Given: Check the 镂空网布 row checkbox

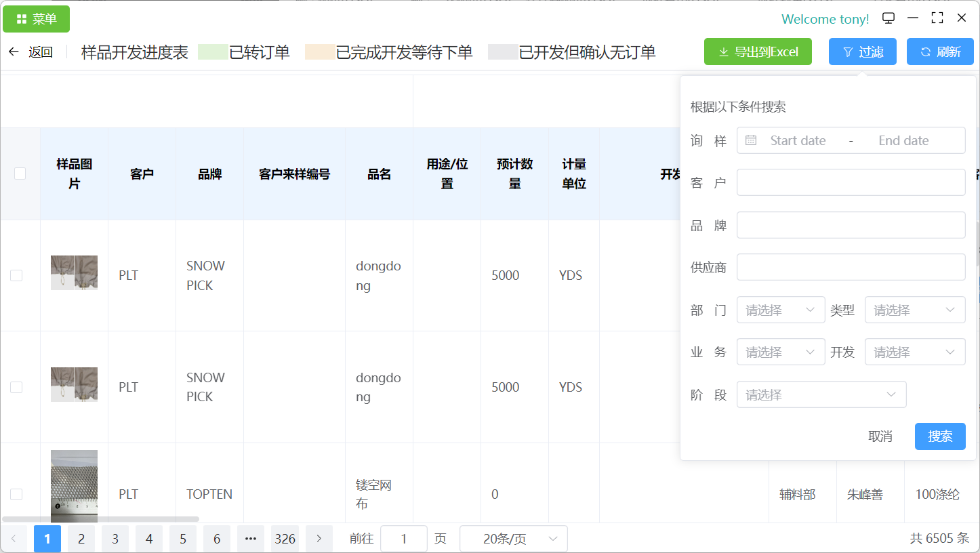Looking at the screenshot, I should pyautogui.click(x=16, y=494).
